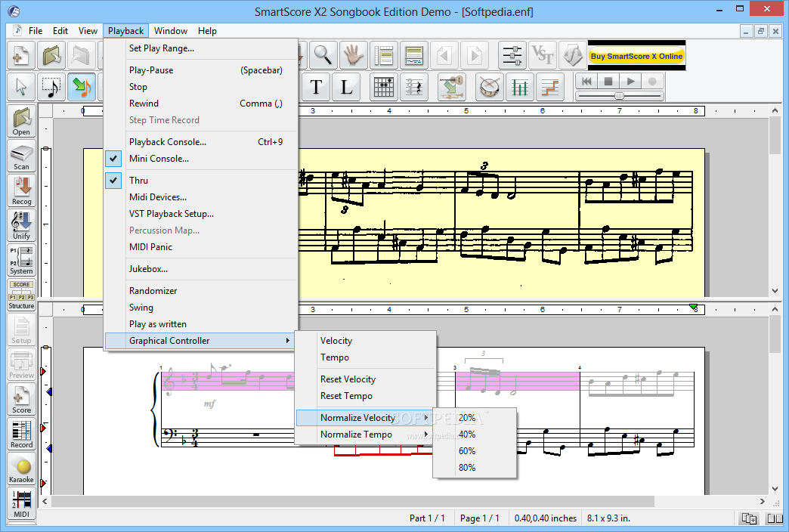789x532 pixels.
Task: Open the Window menu
Action: pyautogui.click(x=171, y=31)
